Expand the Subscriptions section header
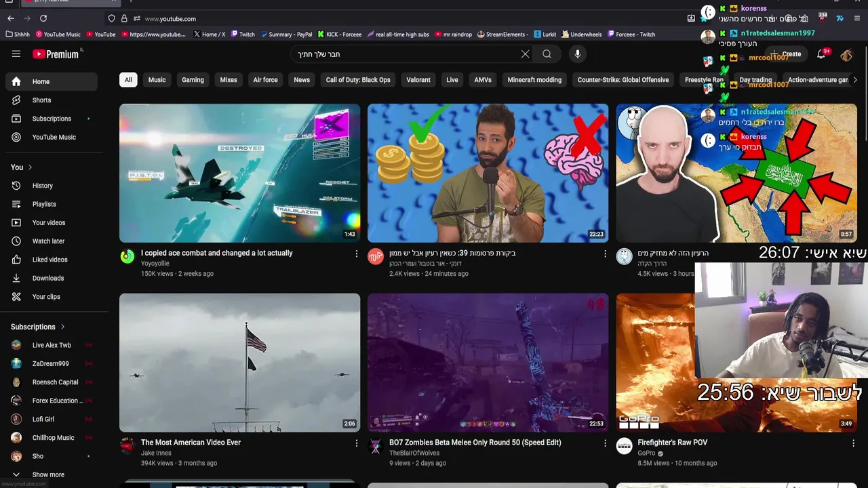The width and height of the screenshot is (868, 488). pyautogui.click(x=38, y=327)
